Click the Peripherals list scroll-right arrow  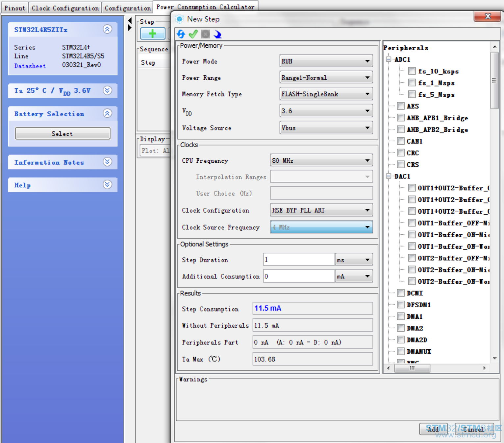[x=484, y=368]
